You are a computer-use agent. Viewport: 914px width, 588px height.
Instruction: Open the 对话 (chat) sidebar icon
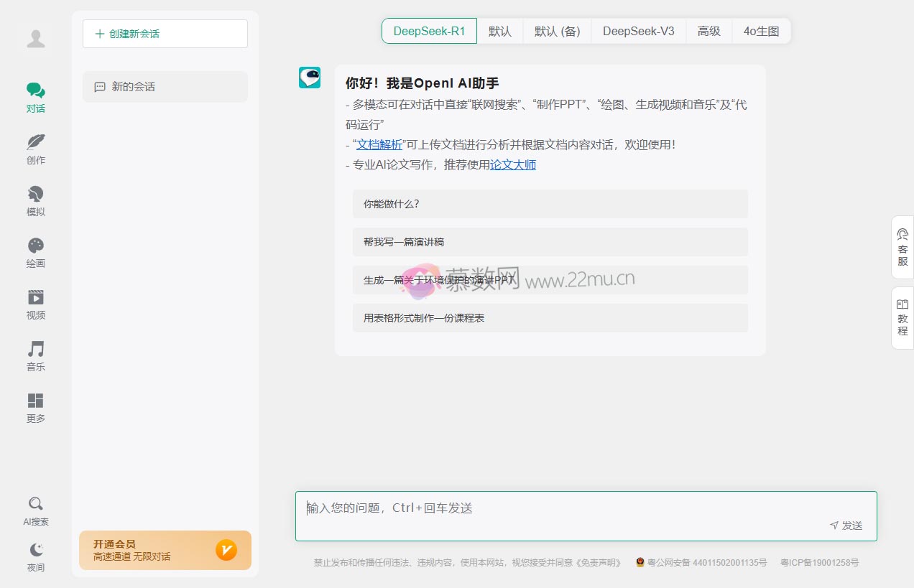[35, 95]
